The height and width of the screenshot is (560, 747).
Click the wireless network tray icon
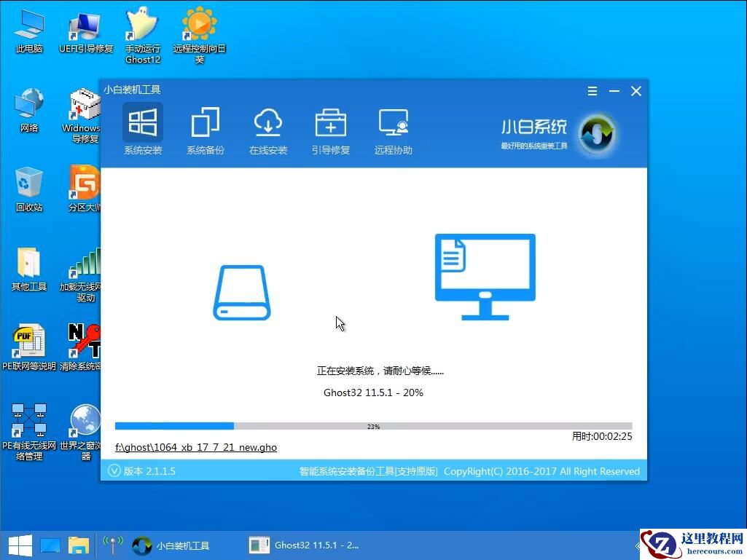coord(113,545)
